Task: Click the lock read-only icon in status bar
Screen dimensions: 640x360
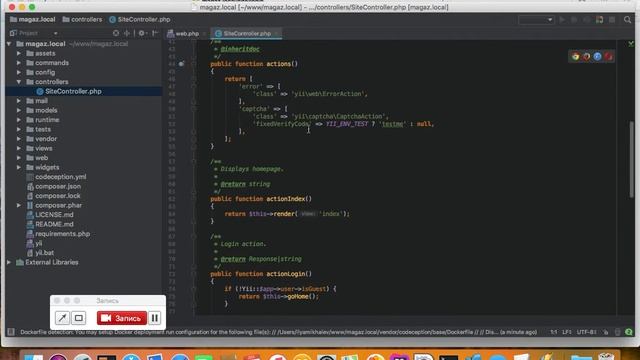Action: [606, 332]
